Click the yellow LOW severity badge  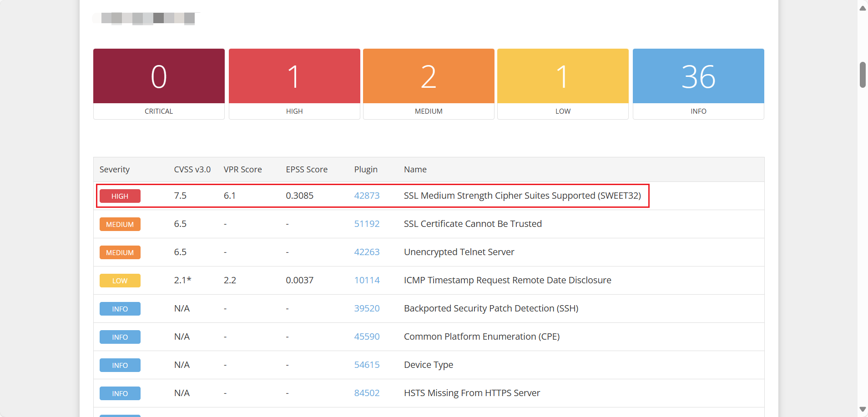[x=120, y=281]
